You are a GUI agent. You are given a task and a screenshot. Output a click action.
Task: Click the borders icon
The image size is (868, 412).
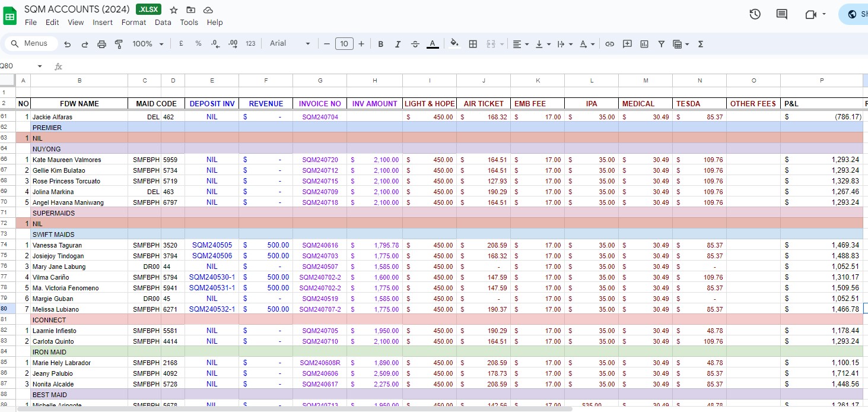tap(473, 44)
